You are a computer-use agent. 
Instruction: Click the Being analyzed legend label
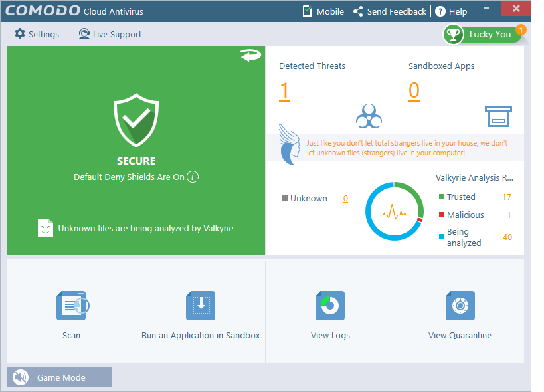(464, 237)
